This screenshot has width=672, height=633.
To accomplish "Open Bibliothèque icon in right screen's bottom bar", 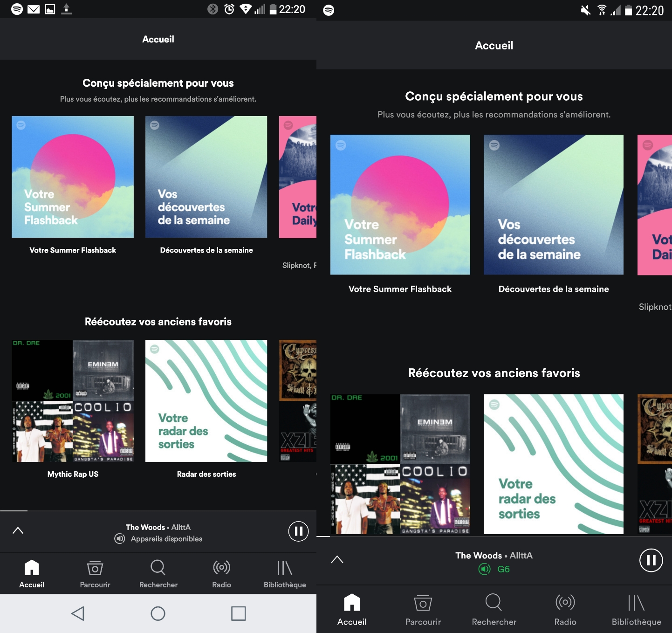I will (x=636, y=603).
